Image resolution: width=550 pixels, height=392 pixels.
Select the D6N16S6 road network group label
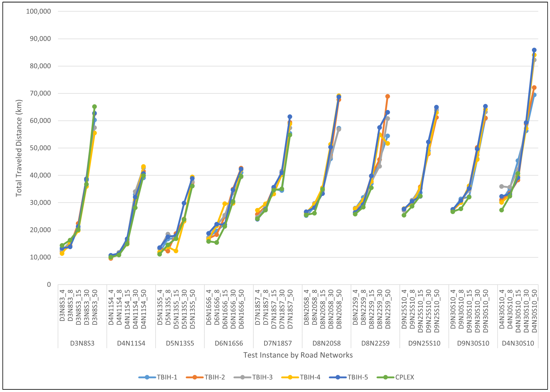tap(229, 343)
